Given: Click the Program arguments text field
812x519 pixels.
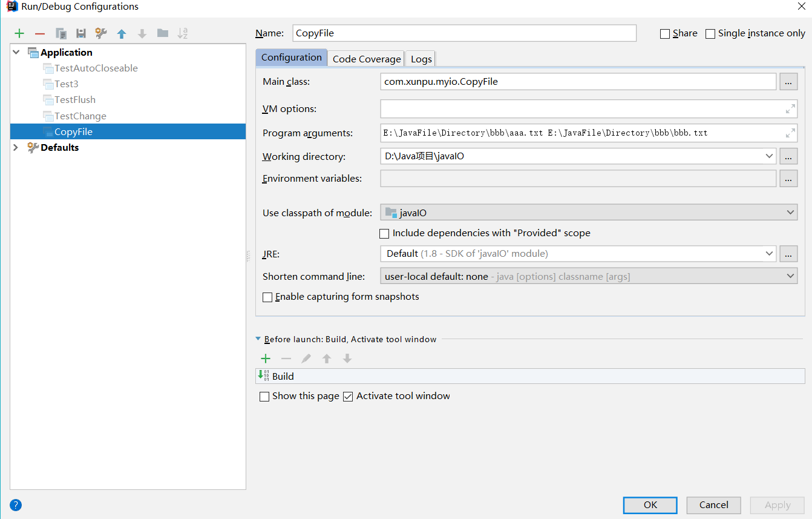Looking at the screenshot, I should [589, 133].
